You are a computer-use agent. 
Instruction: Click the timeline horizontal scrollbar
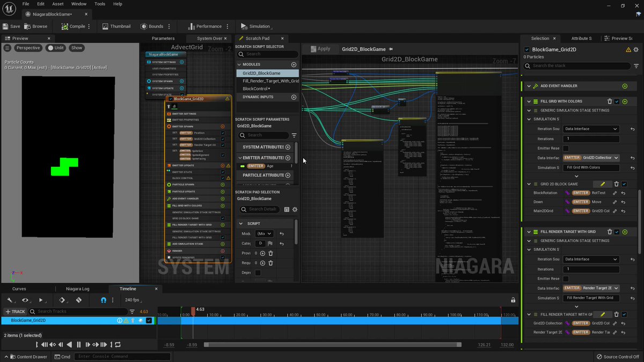(x=332, y=344)
